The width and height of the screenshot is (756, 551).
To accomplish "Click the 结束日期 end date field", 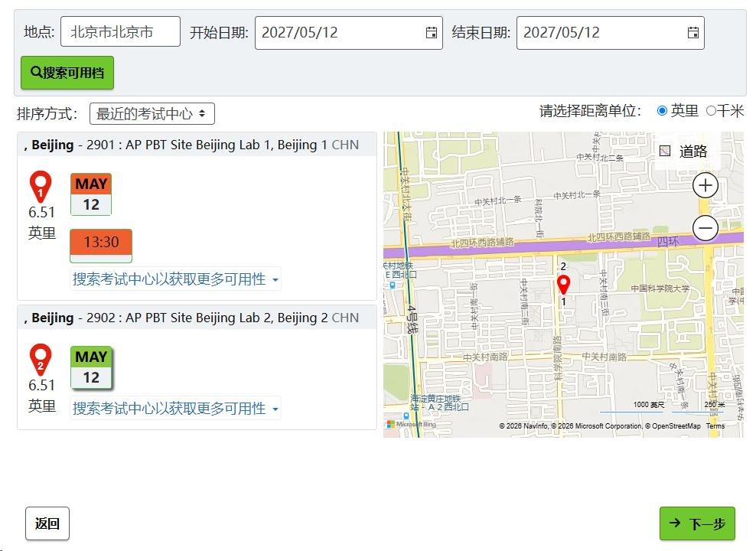I will (611, 33).
